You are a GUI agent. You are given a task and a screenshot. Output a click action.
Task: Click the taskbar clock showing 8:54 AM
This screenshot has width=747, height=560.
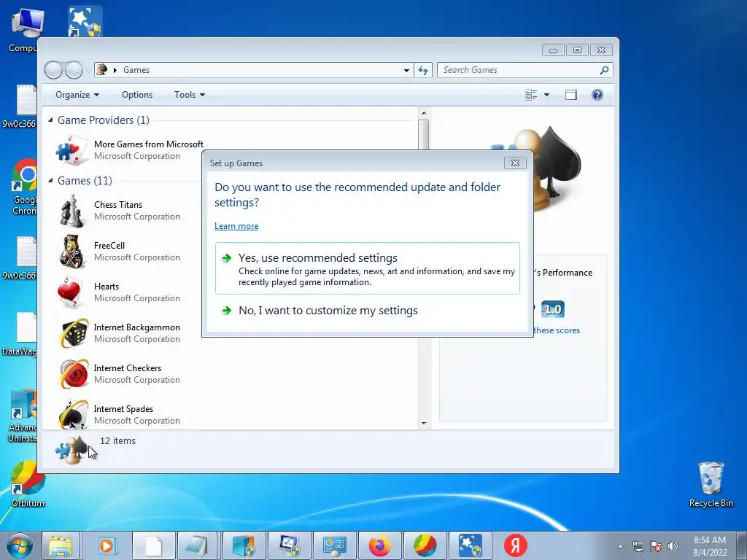tap(710, 546)
